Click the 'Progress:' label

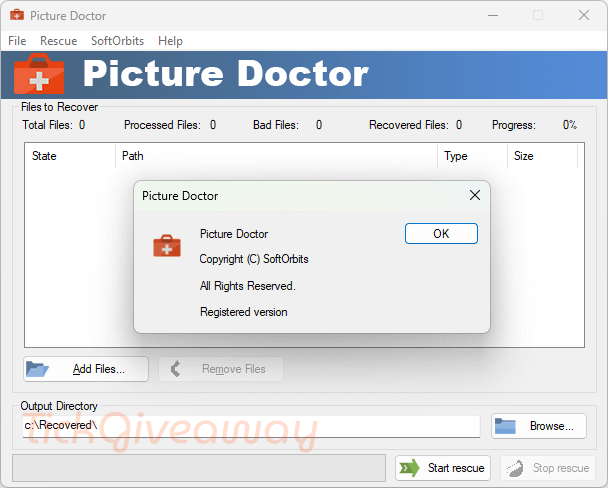[x=514, y=125]
